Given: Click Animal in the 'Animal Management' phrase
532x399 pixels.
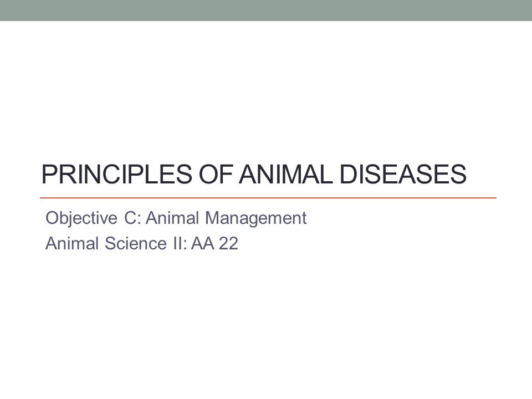Looking at the screenshot, I should 172,217.
